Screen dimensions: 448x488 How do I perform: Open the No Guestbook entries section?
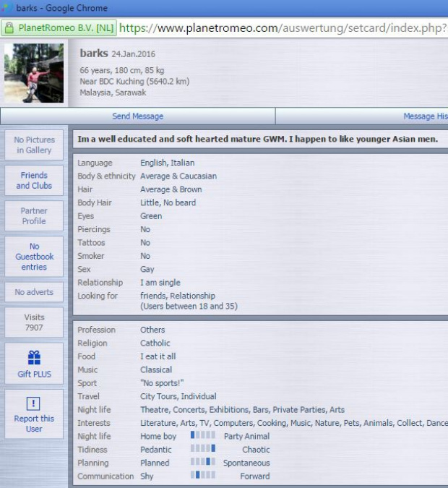coord(34,257)
